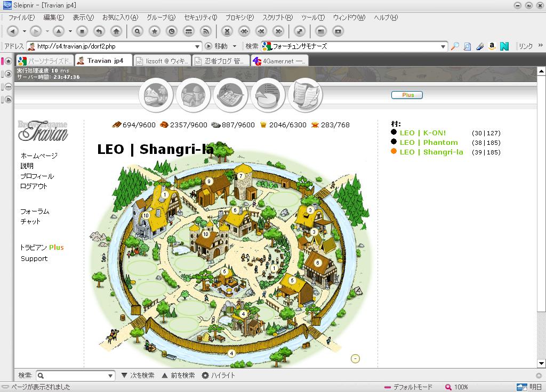Click the highlighter pen icon near the search bar
Viewport: 546px width, 392px height.
[x=480, y=46]
